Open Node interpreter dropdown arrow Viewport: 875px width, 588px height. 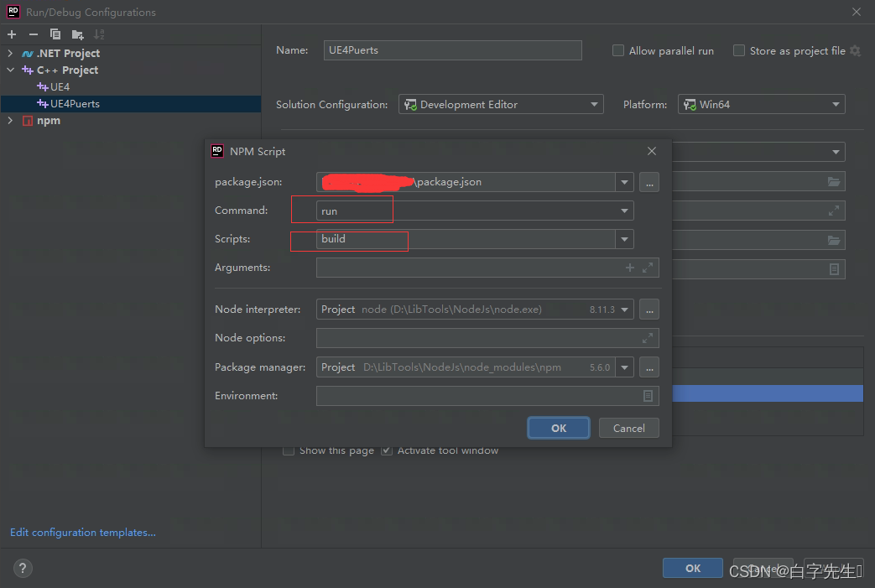pos(624,310)
